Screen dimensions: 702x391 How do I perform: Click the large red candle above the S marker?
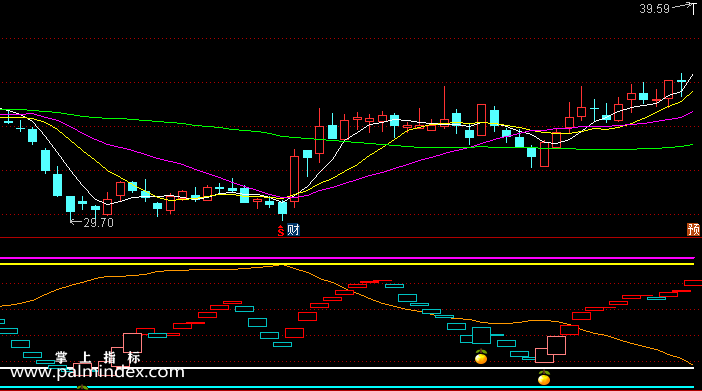[x=294, y=179]
